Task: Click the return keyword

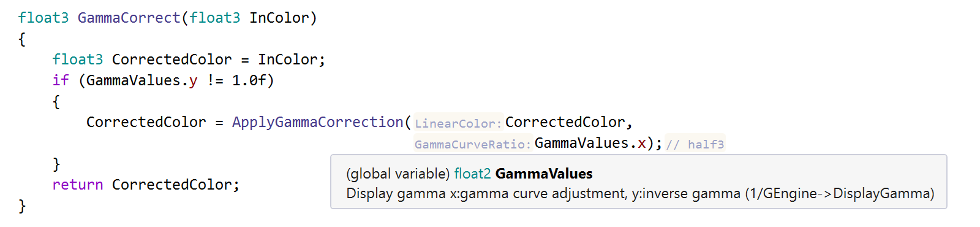Action: tap(78, 185)
